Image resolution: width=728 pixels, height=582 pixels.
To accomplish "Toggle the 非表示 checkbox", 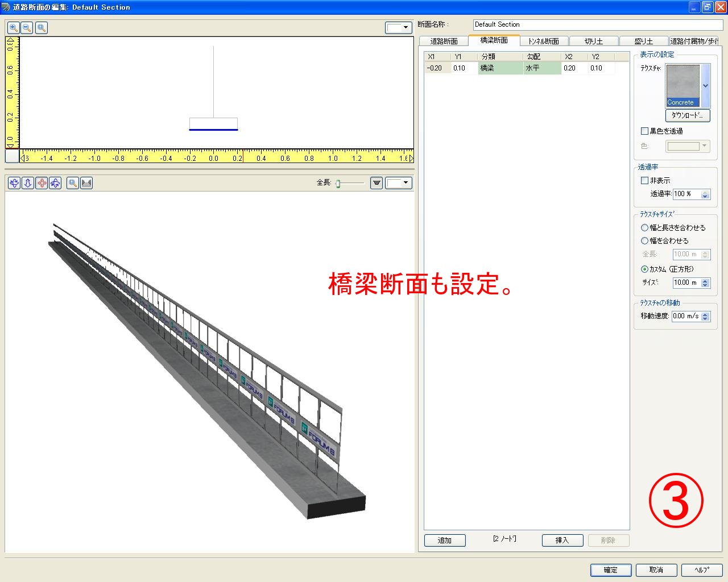I will [644, 180].
